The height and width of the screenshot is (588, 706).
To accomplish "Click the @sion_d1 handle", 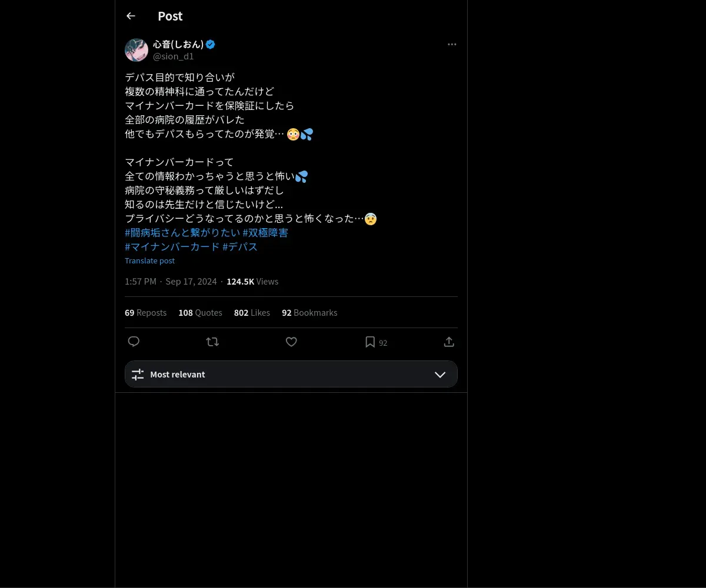I will (x=174, y=56).
